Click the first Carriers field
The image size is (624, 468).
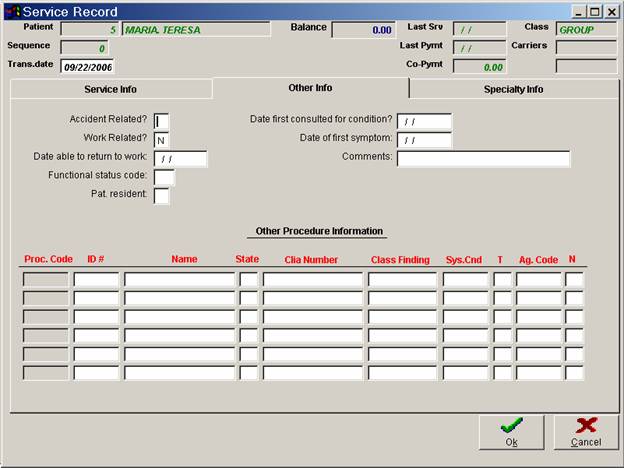coord(586,48)
